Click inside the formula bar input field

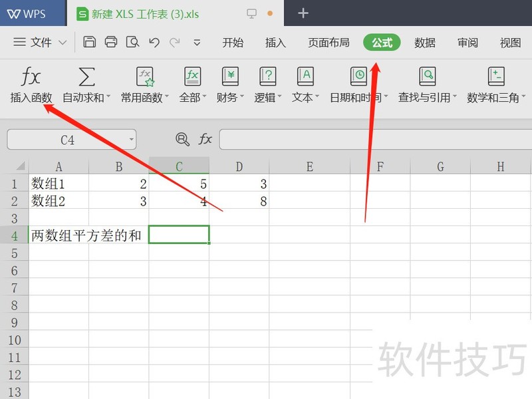[372, 139]
